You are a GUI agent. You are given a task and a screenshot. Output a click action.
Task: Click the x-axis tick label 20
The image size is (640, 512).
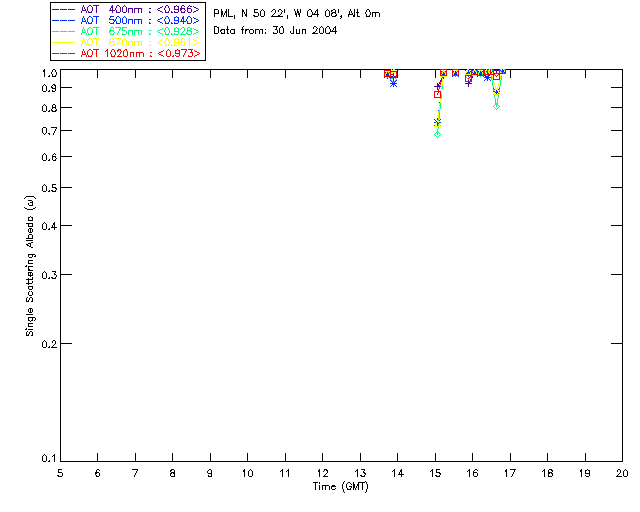pyautogui.click(x=621, y=472)
